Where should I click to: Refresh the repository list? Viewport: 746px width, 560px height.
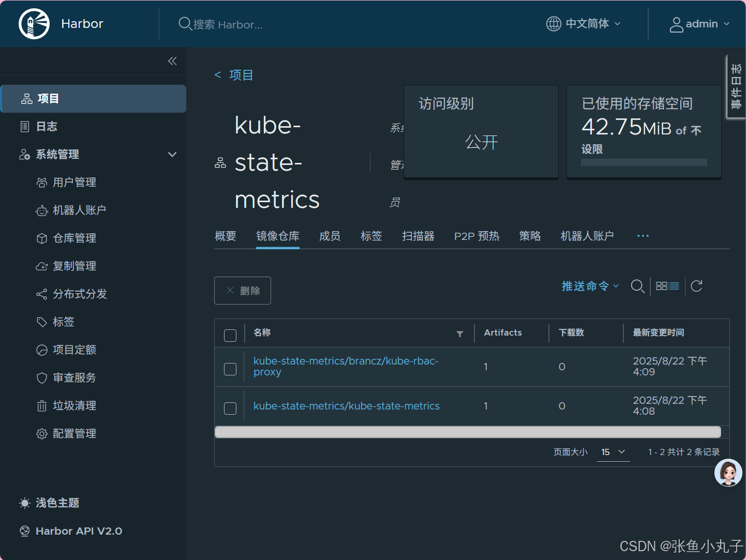point(697,286)
